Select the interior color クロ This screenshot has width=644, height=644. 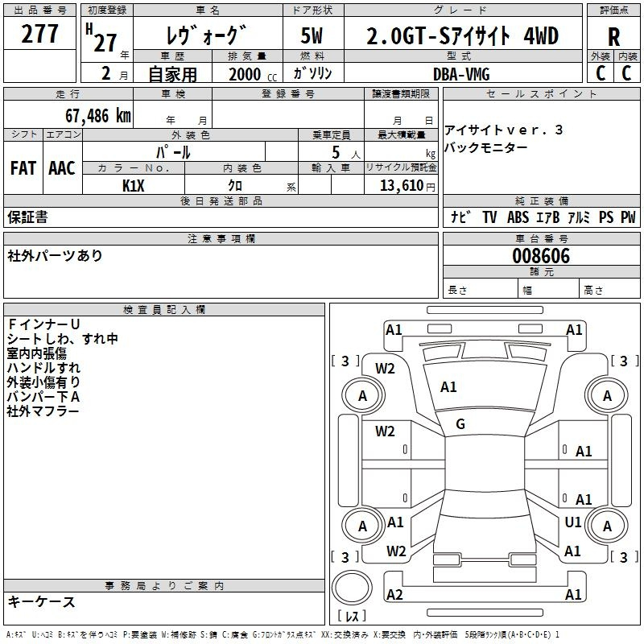point(235,186)
